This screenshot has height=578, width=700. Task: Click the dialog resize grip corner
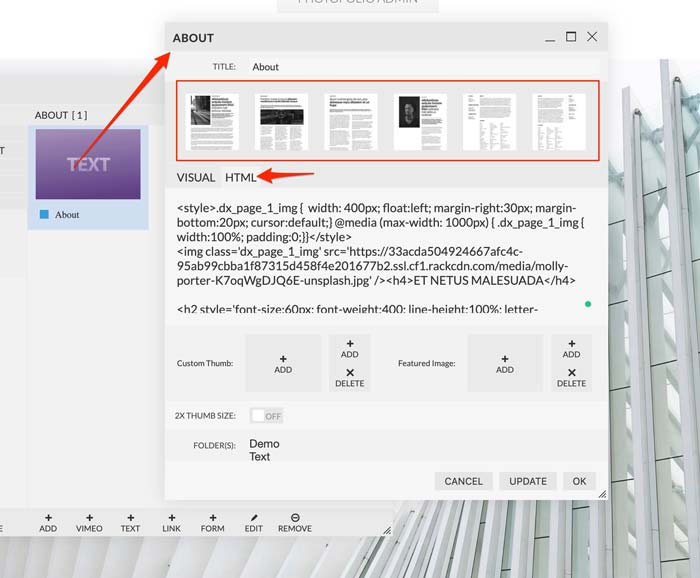602,494
